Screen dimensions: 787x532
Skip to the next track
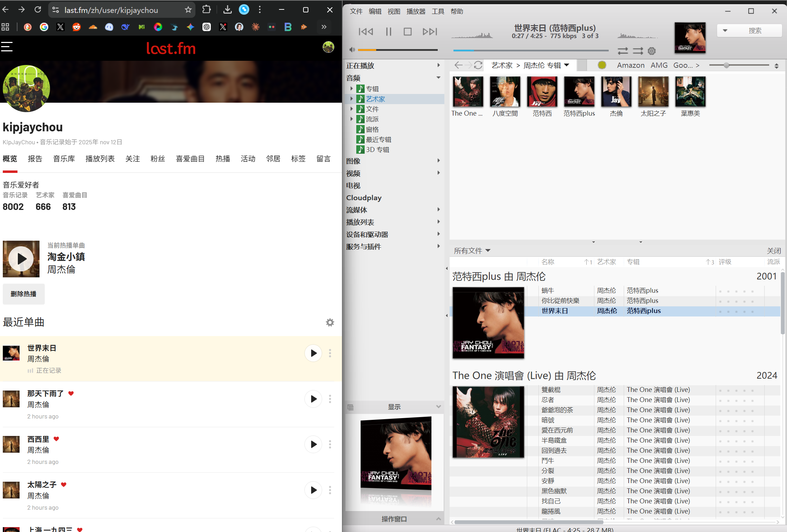430,32
